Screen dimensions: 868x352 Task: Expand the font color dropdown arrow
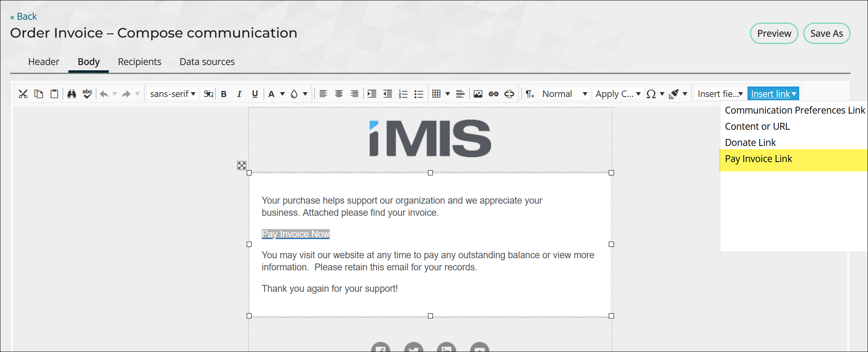coord(282,94)
